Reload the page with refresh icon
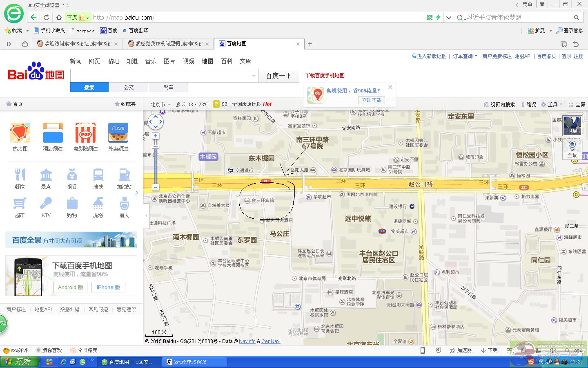Image resolution: width=588 pixels, height=368 pixels. (x=46, y=17)
